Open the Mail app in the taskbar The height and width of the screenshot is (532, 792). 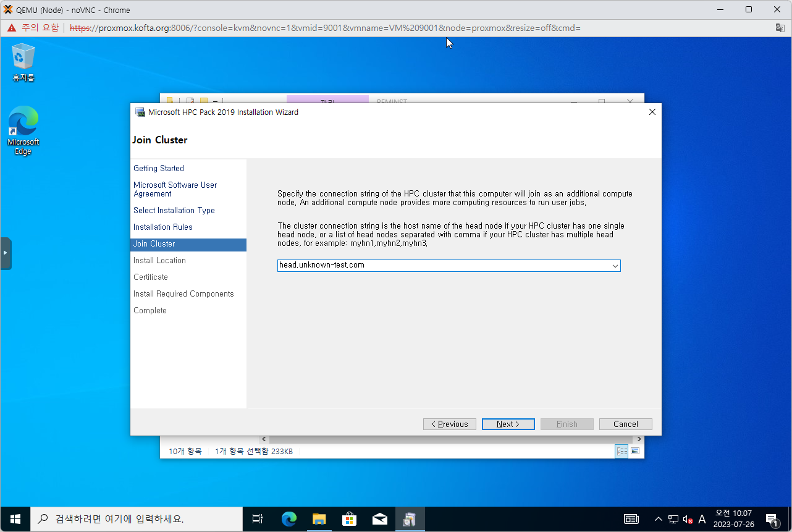[x=379, y=519]
